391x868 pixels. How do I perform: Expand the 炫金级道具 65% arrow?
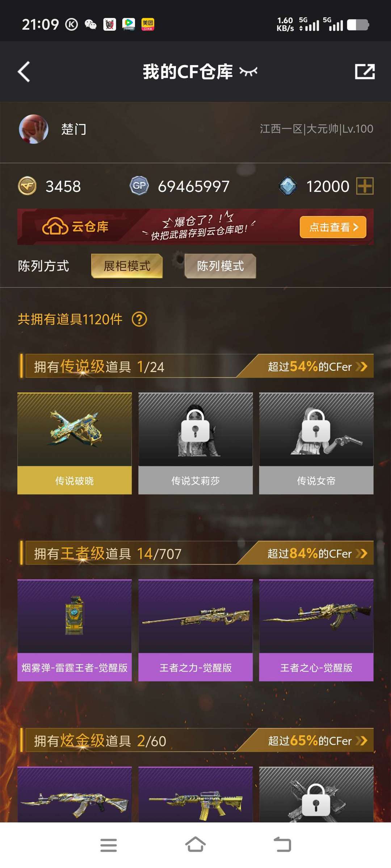(361, 740)
